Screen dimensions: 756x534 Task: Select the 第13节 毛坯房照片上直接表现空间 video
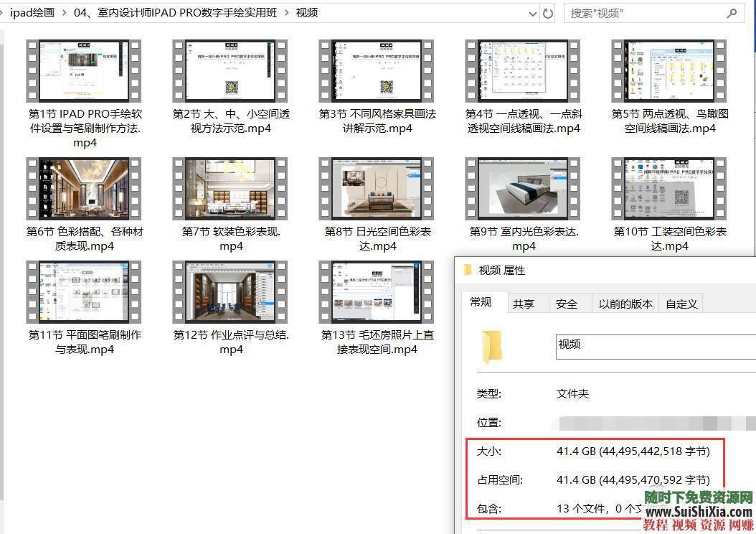pos(377,291)
